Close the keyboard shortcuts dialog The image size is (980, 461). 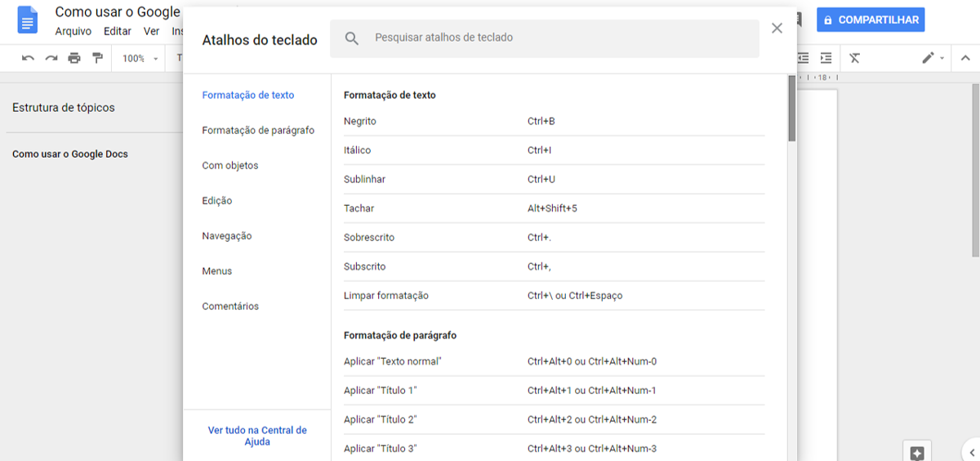pyautogui.click(x=777, y=28)
